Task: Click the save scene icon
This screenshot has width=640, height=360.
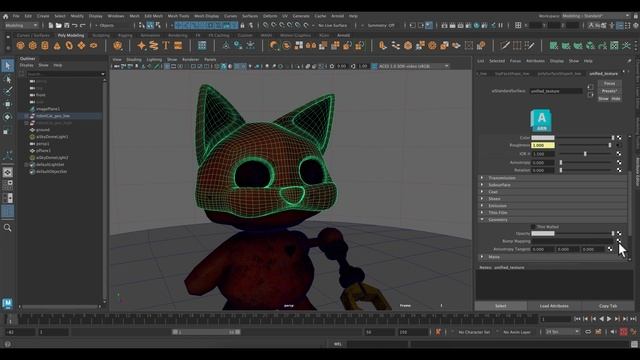Action: coord(67,25)
